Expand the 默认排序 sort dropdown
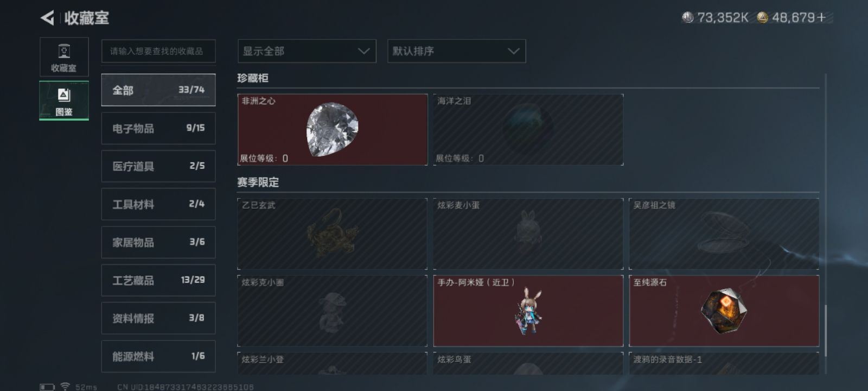 pos(457,51)
